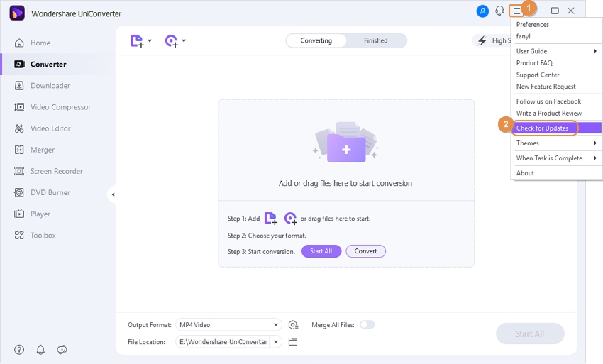The image size is (603, 364).
Task: Click the add files icon in toolbar
Action: (x=137, y=41)
